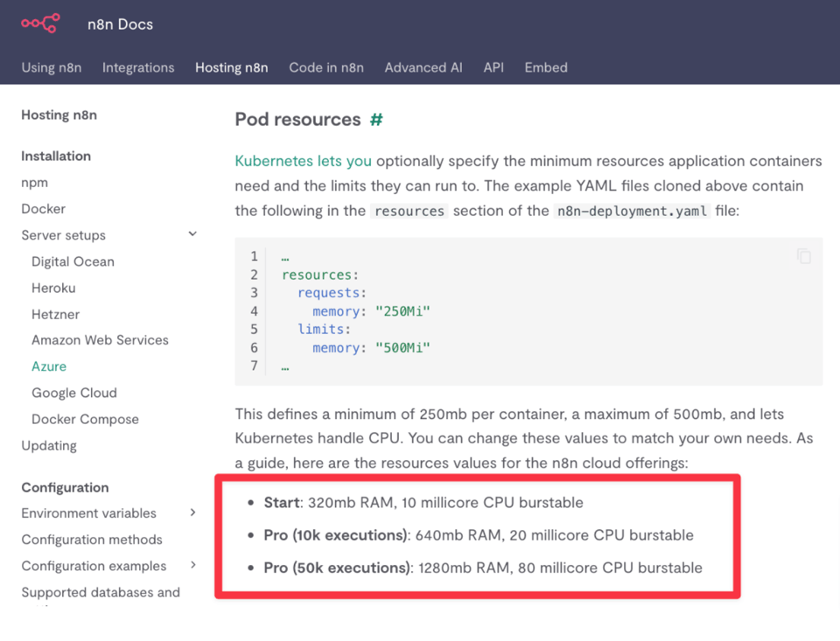
Task: Open the Amazon Web Services guide
Action: (100, 340)
